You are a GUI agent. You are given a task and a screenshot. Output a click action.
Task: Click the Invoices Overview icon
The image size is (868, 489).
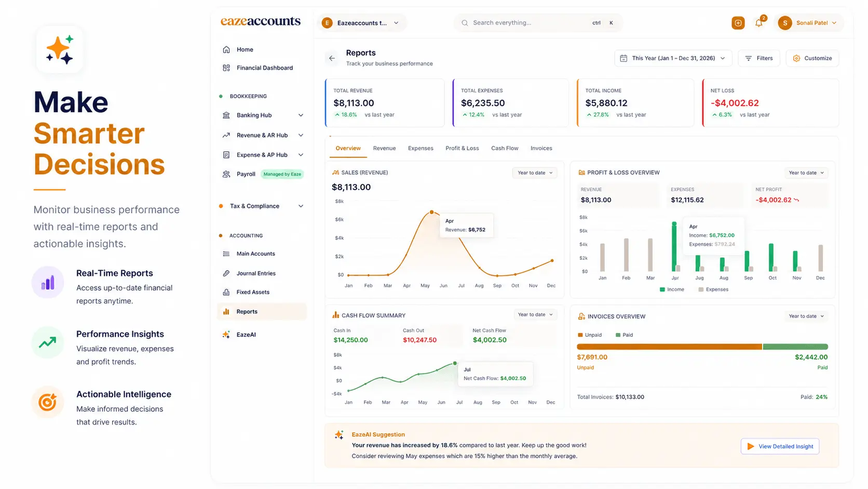581,316
